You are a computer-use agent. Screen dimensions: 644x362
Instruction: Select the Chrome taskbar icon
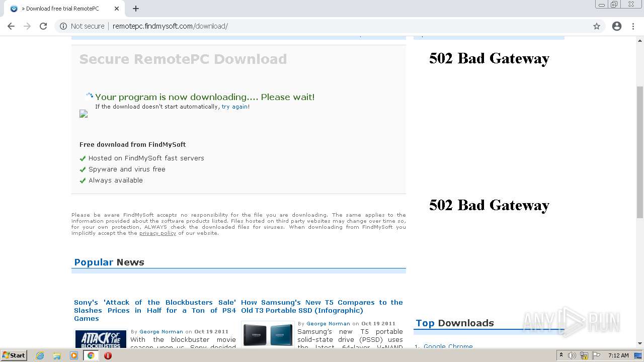coord(91,355)
